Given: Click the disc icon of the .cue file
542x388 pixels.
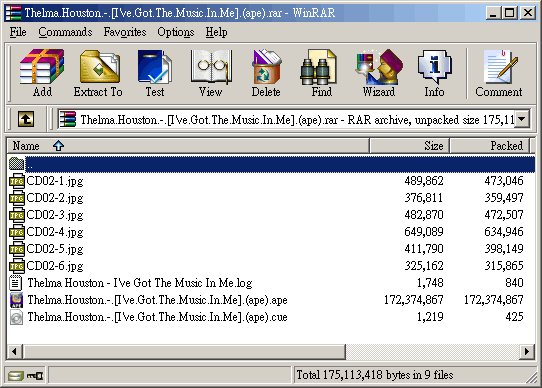Looking at the screenshot, I should [16, 317].
